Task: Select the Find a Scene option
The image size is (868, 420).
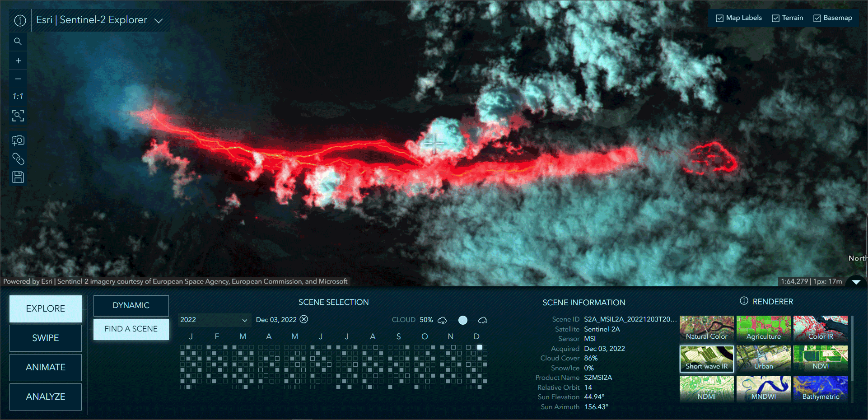Action: (x=131, y=329)
